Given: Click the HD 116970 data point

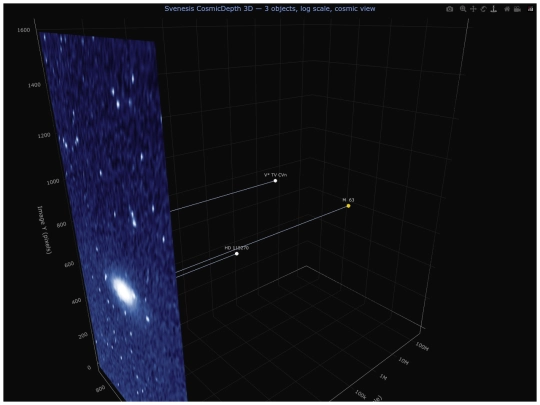Looking at the screenshot, I should (x=237, y=254).
